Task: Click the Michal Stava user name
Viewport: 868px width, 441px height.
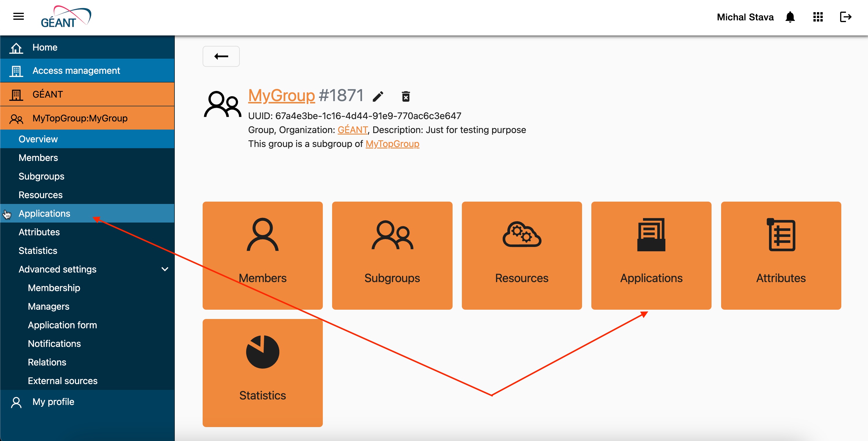Action: coord(745,17)
